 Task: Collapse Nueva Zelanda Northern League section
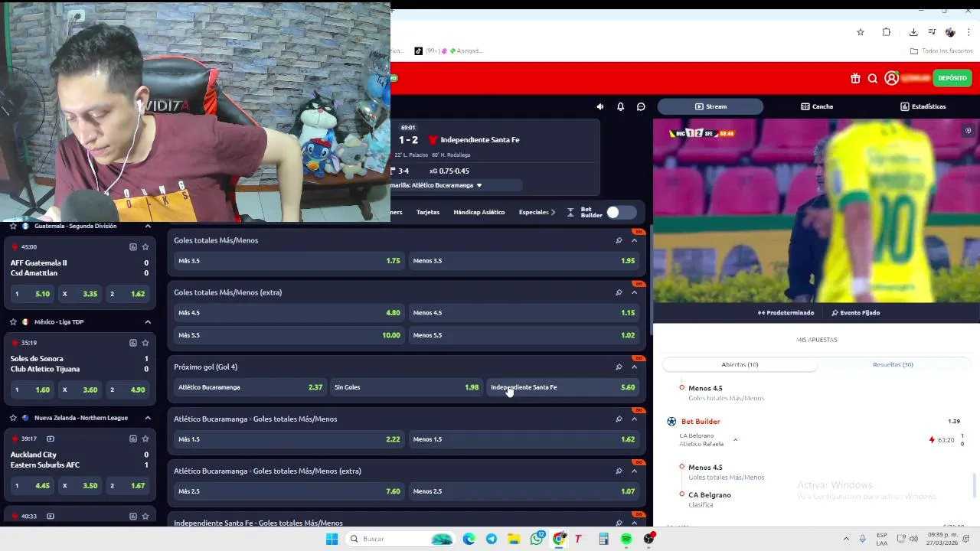coord(148,418)
